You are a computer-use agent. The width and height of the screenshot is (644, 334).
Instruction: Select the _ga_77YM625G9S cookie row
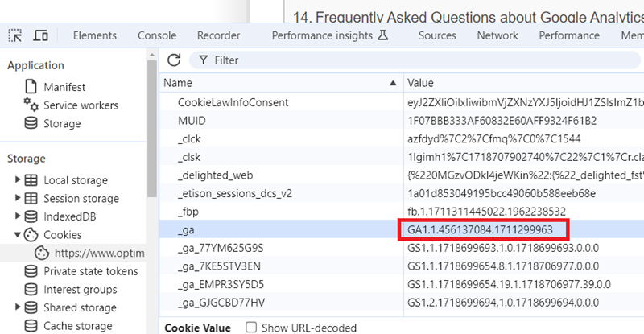click(402, 248)
